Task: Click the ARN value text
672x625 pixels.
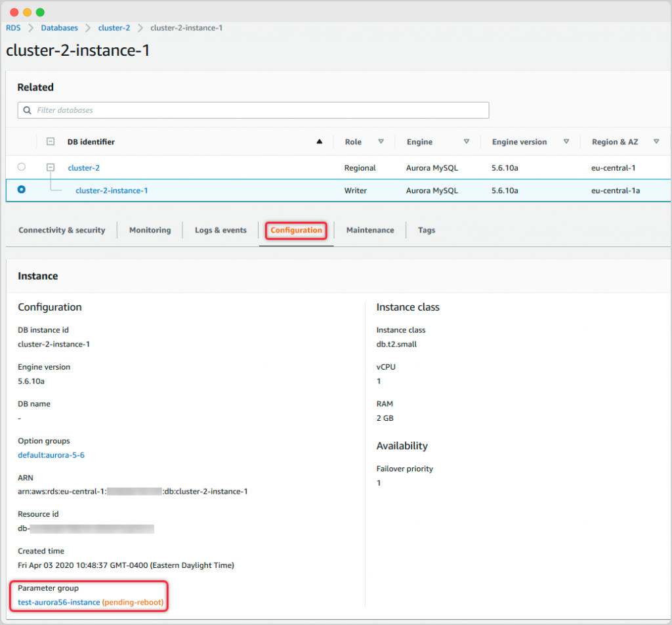Action: 133,492
